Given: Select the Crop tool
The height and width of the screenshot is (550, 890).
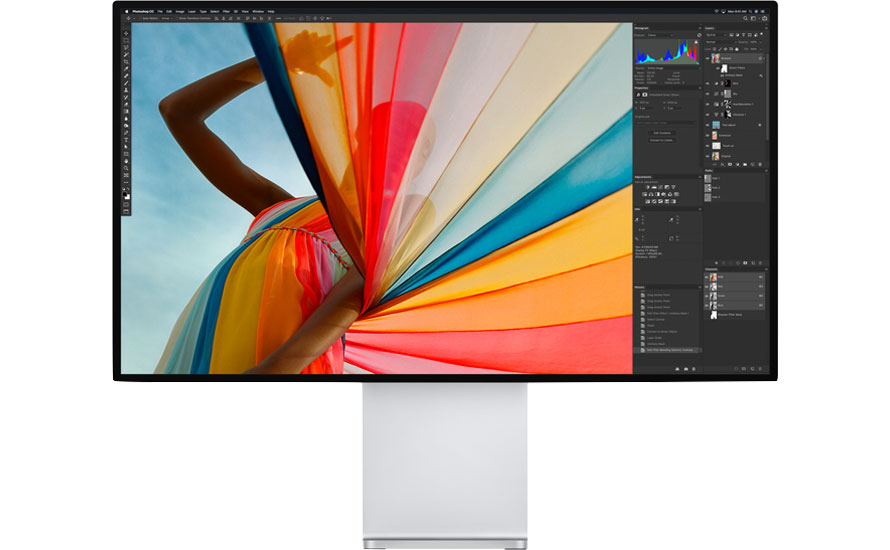Looking at the screenshot, I should point(127,62).
